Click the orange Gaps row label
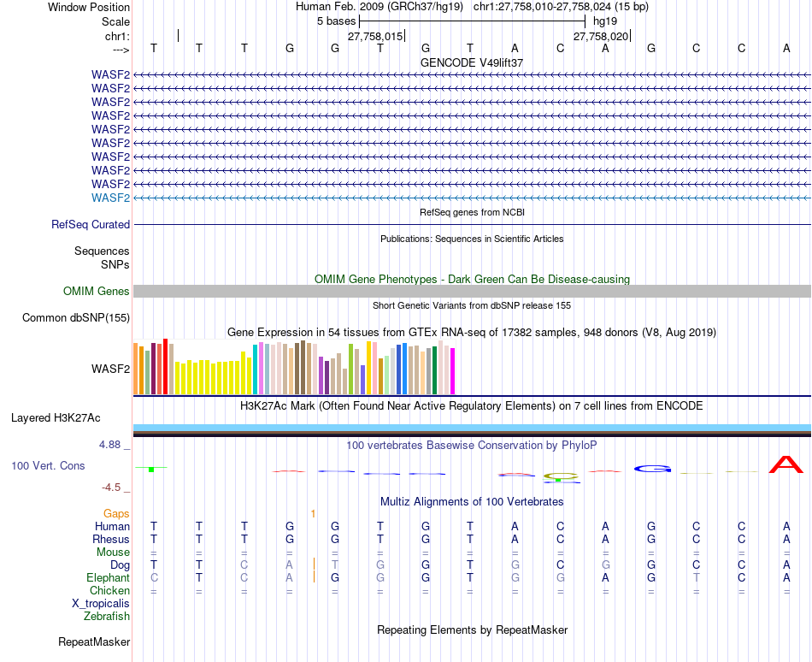The image size is (812, 662). (116, 513)
